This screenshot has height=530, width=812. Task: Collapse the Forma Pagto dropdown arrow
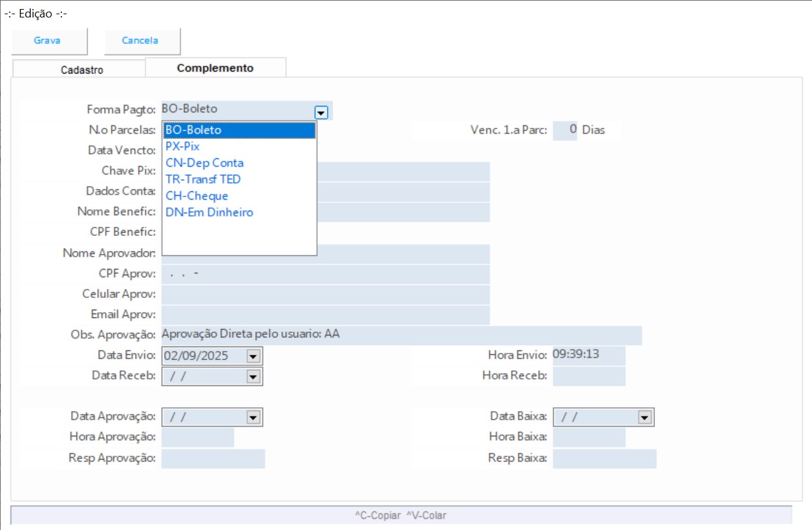[321, 112]
